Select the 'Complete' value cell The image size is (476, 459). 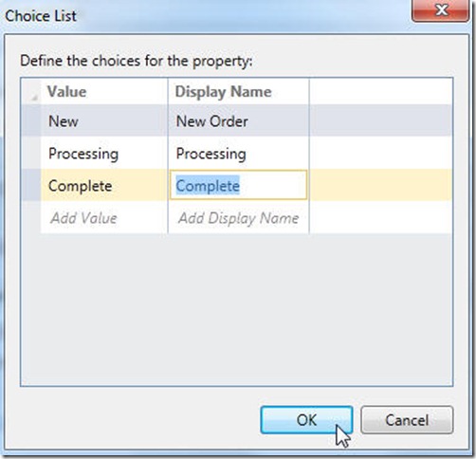coord(104,185)
